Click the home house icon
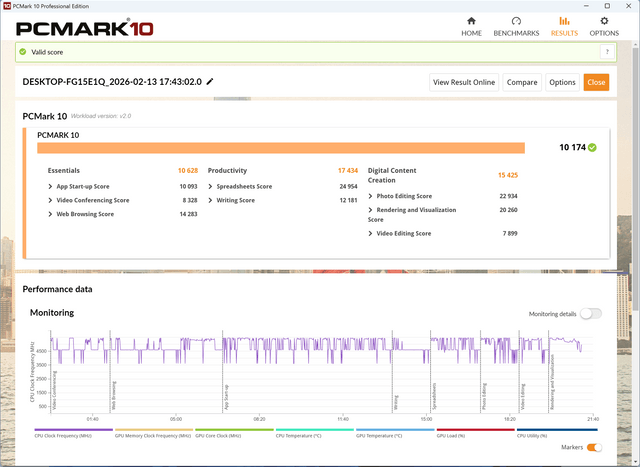Screen dimensions: 640x467 (x=471, y=21)
